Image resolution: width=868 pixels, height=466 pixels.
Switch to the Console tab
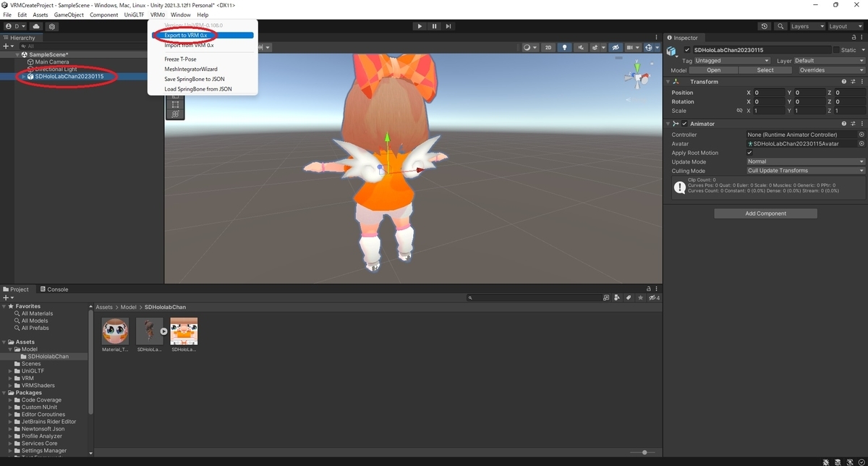click(54, 289)
